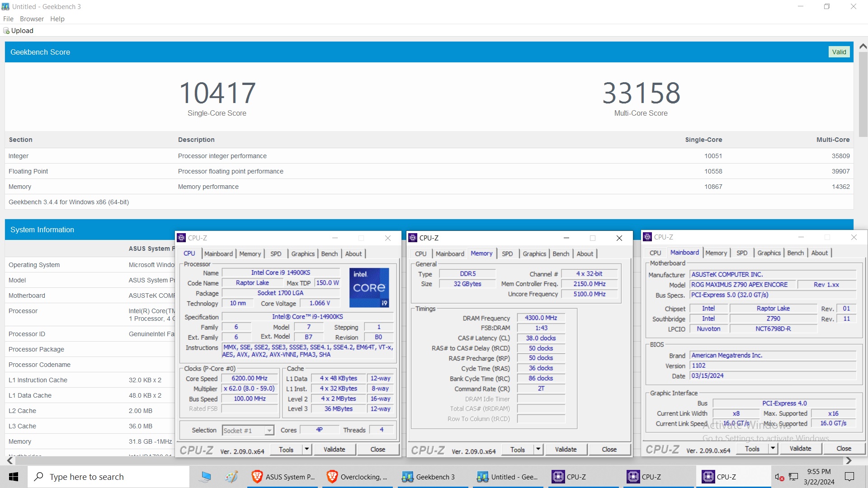Click the horizontal scroll right arrow
This screenshot has height=488, width=868.
[849, 460]
